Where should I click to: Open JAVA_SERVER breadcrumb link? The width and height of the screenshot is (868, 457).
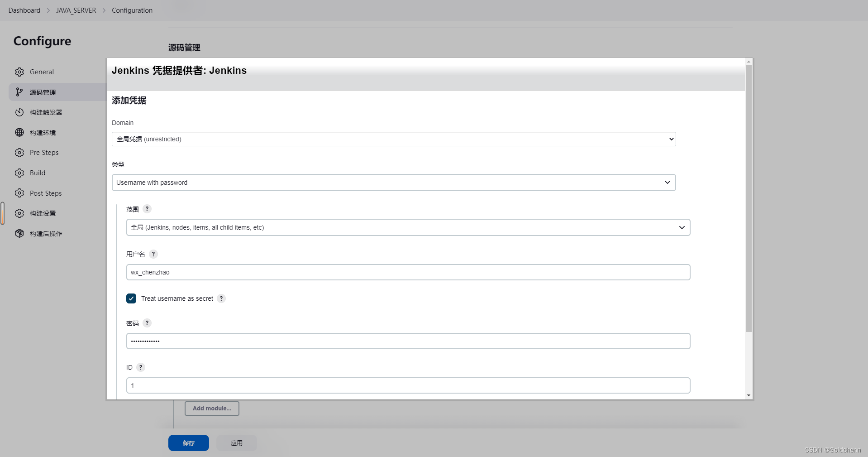(76, 10)
